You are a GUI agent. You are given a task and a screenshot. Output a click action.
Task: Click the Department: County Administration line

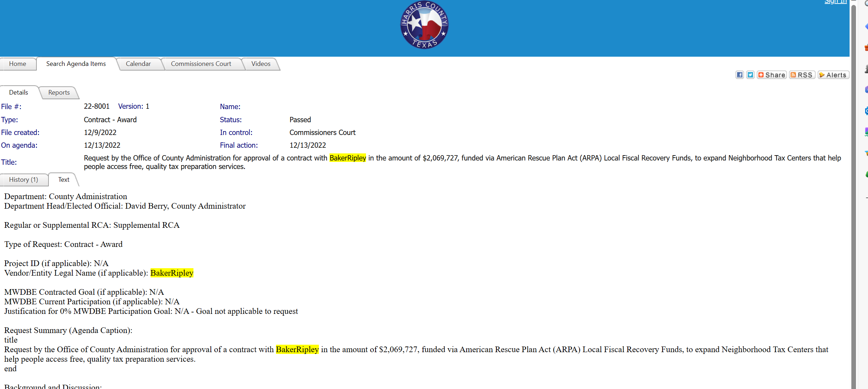click(66, 197)
